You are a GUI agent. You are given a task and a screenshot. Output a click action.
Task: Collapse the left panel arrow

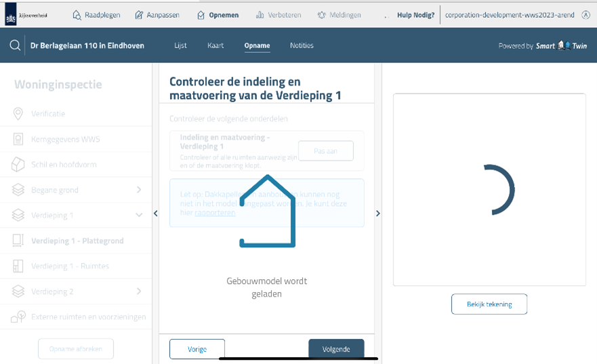pyautogui.click(x=156, y=214)
